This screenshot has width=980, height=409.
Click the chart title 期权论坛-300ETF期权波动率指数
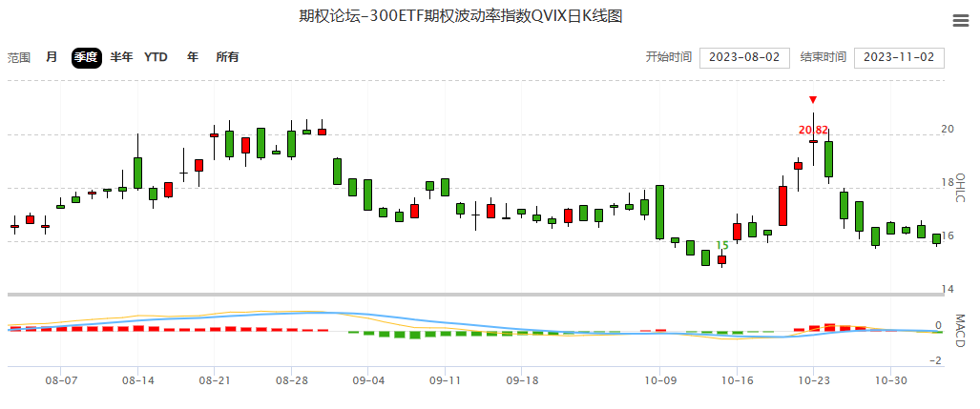[x=461, y=16]
